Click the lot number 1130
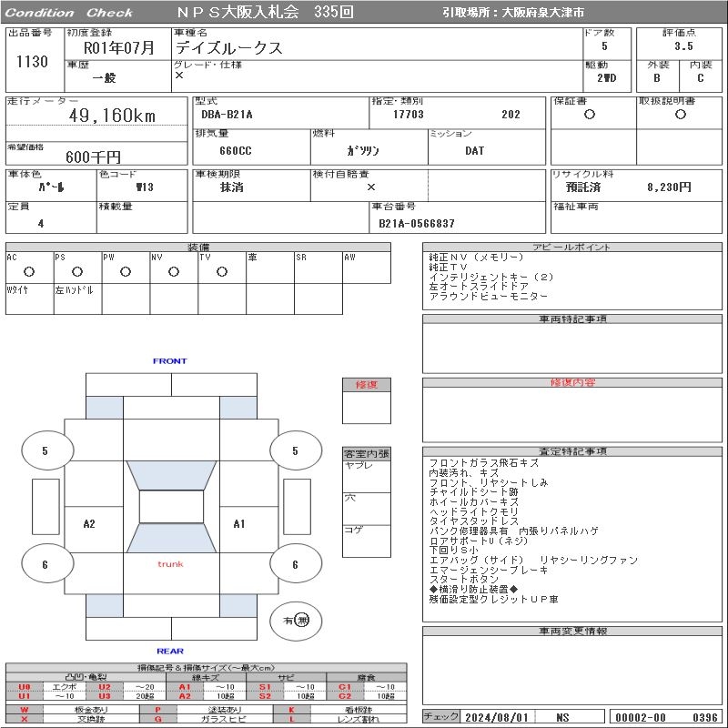728x728 pixels. point(32,61)
